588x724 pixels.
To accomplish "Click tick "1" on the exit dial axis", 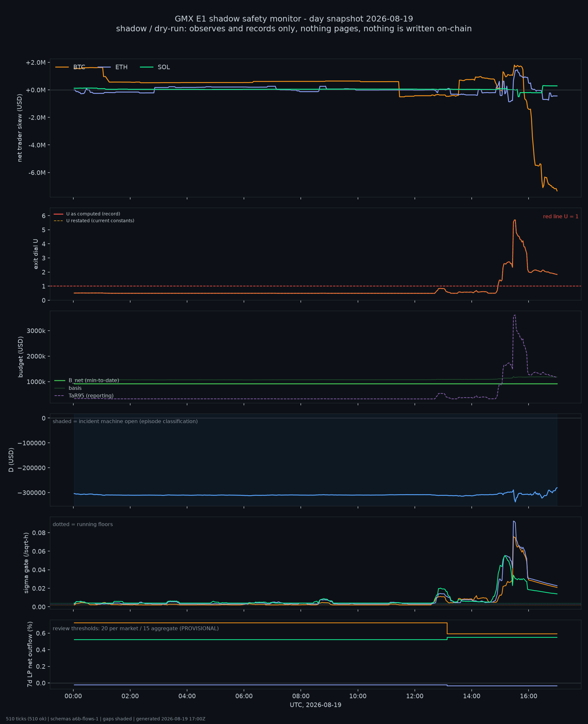I will tap(44, 286).
